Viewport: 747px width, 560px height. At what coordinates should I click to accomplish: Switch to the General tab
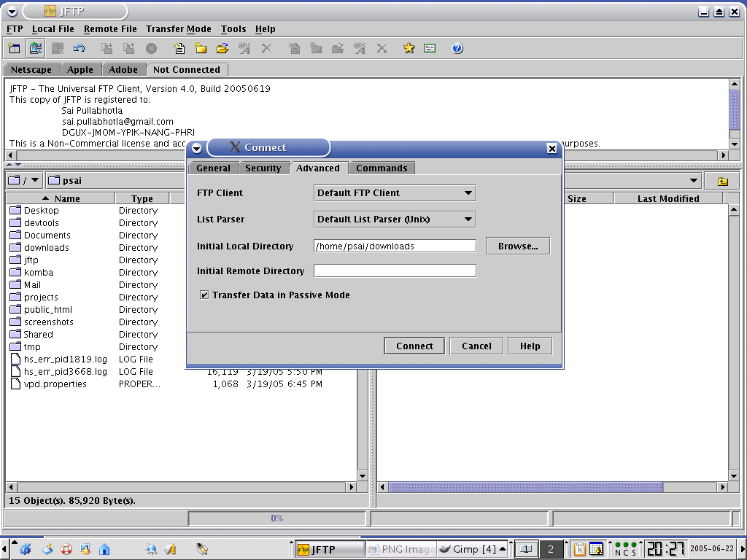coord(213,168)
